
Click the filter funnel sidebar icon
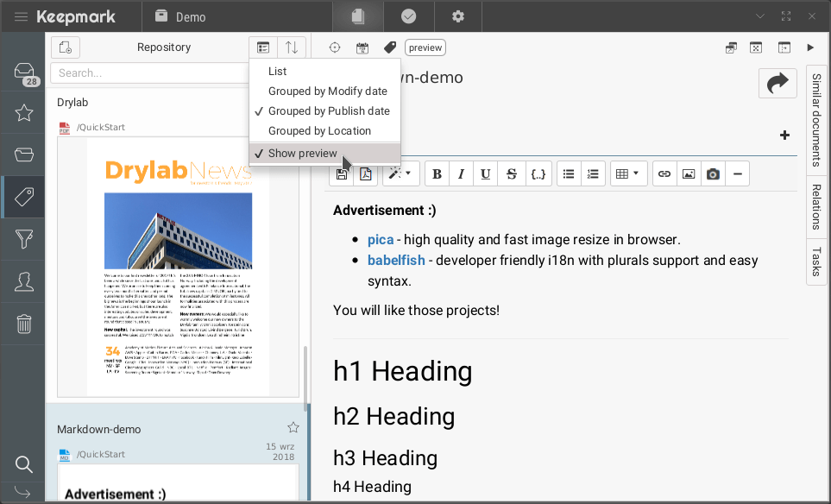pyautogui.click(x=23, y=239)
